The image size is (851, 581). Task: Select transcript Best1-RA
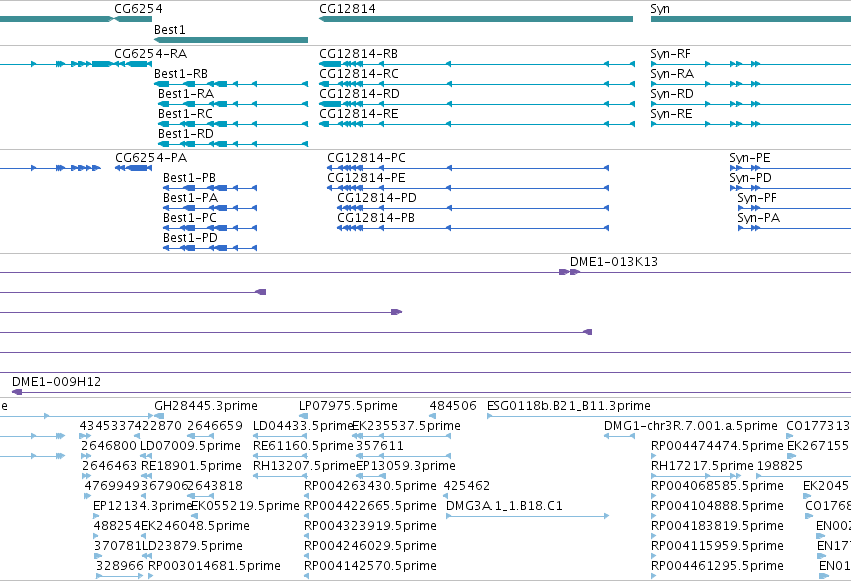click(186, 94)
